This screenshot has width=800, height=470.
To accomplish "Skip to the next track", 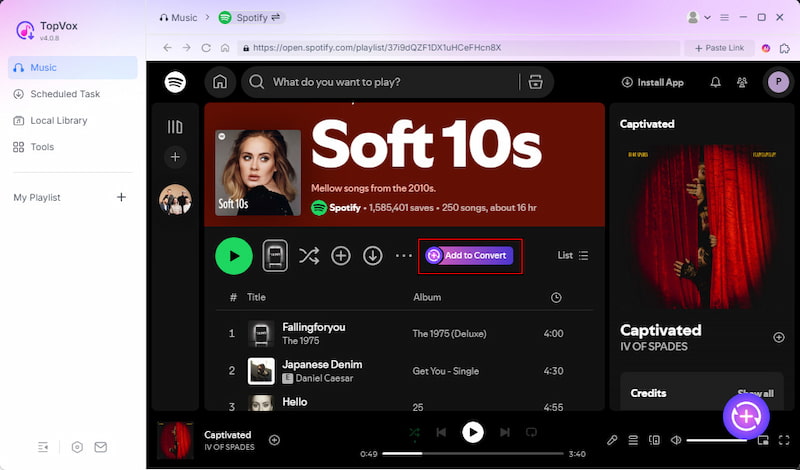I will (x=505, y=433).
